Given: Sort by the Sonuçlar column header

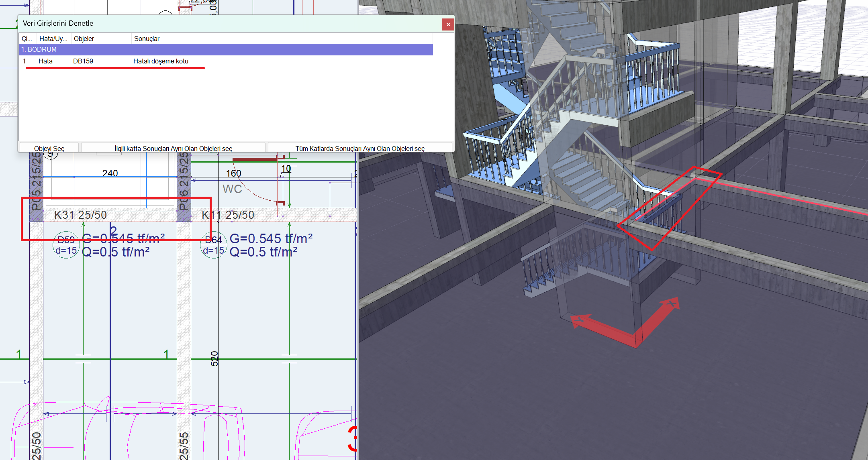Looking at the screenshot, I should click(147, 39).
